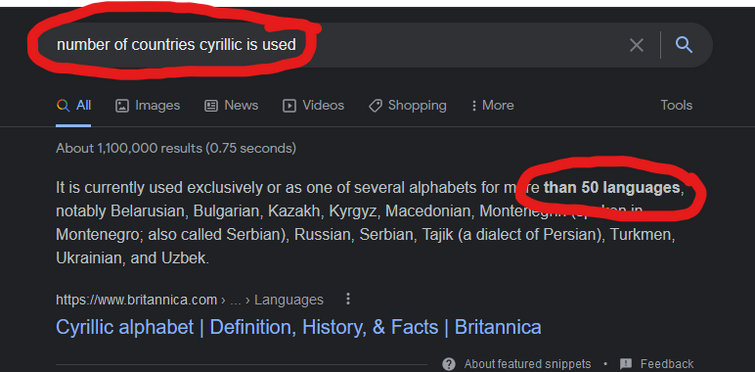Switch to the Images results tab
Screen dimensions: 755x372
point(148,105)
